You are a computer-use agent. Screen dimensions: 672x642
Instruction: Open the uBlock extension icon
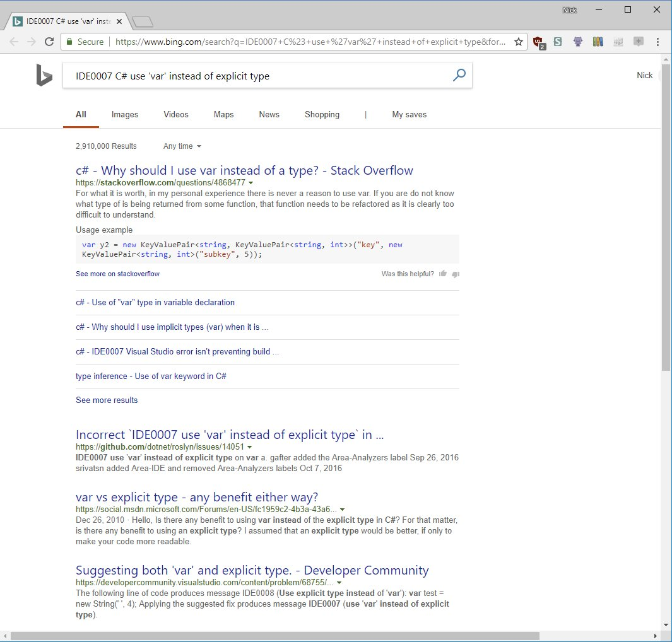[538, 42]
